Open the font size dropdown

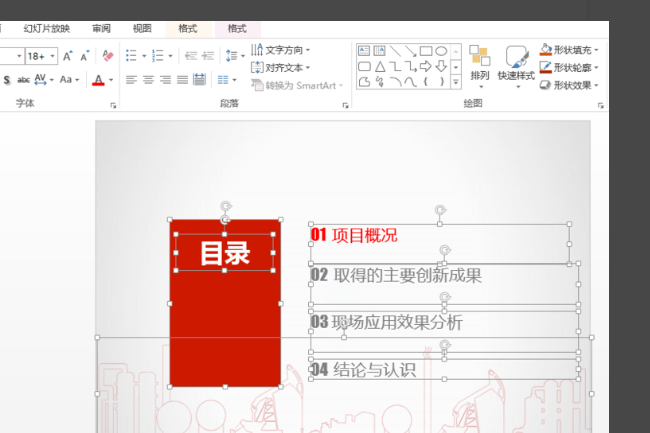click(51, 56)
